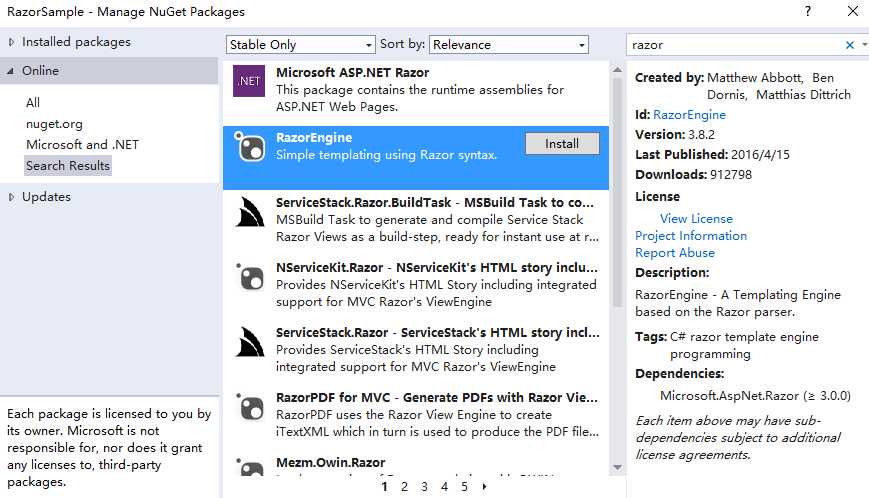
Task: Select the ServiceStack.Razor.BuildTask package title
Action: click(435, 203)
